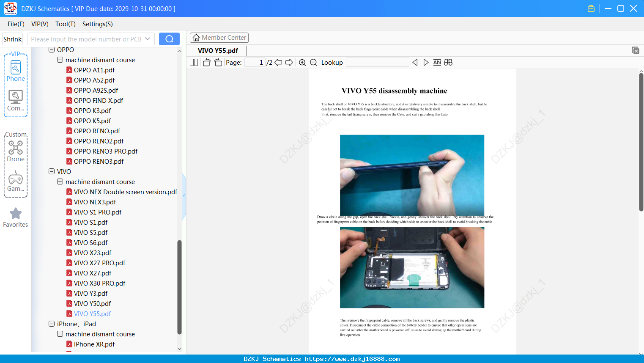Viewport: 644px width, 363px height.
Task: Open the Drone category
Action: 16,151
